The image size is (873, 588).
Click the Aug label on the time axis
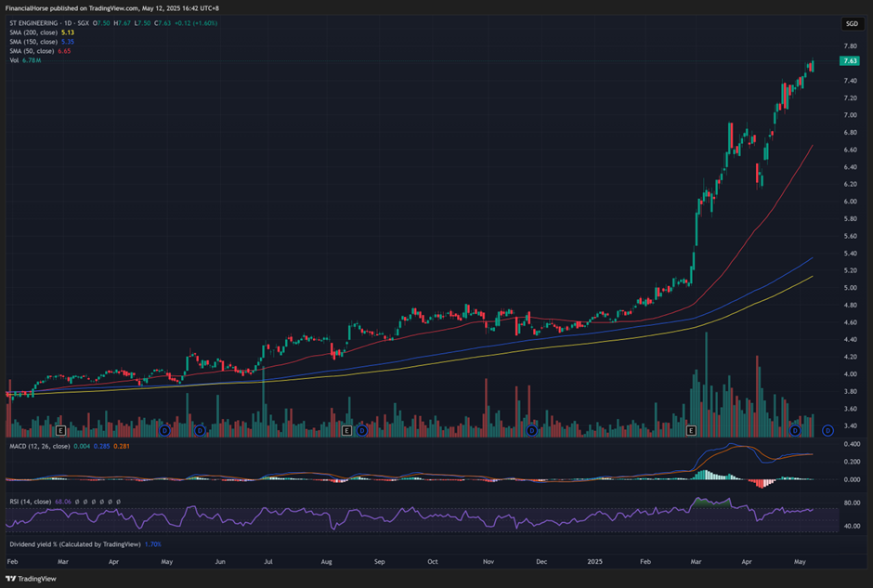click(x=326, y=562)
